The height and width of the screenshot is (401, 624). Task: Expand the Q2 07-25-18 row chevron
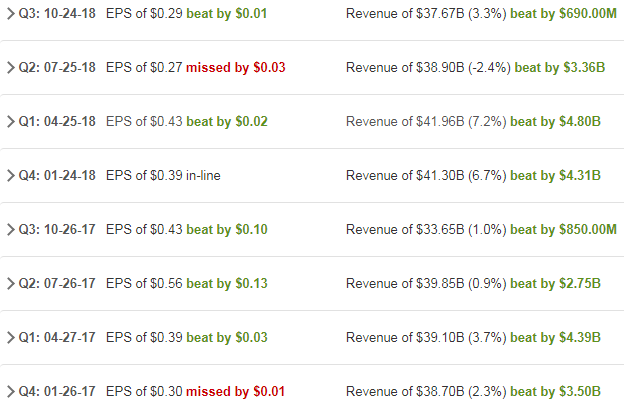tap(10, 68)
